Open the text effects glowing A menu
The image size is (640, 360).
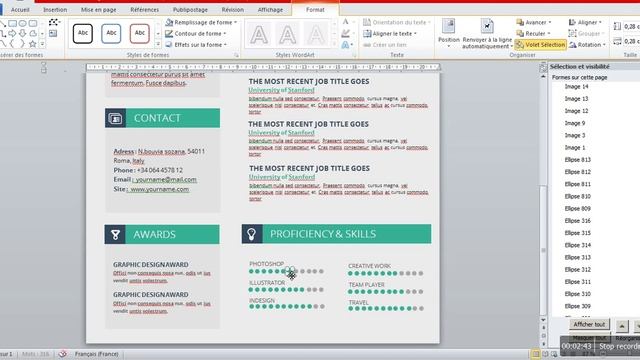click(346, 44)
